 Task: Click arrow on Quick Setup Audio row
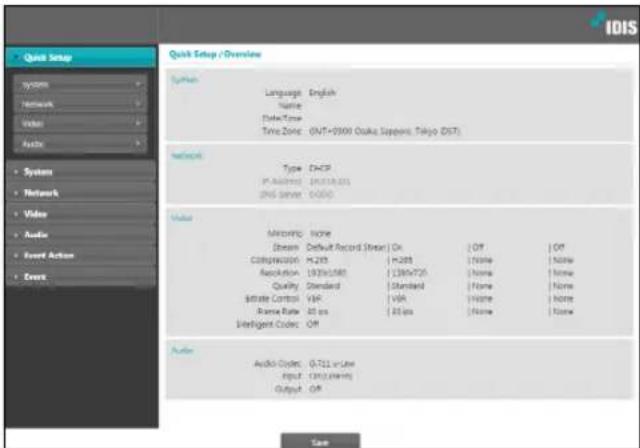(138, 143)
